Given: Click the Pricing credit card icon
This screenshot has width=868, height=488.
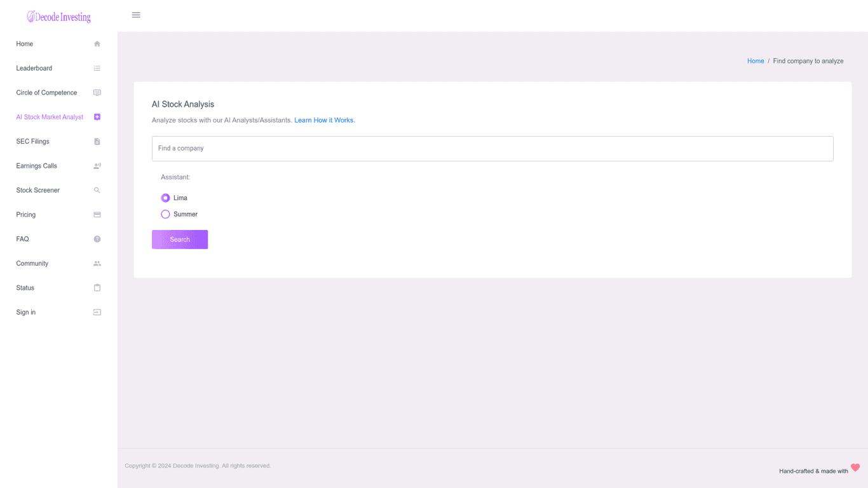Looking at the screenshot, I should click(97, 215).
